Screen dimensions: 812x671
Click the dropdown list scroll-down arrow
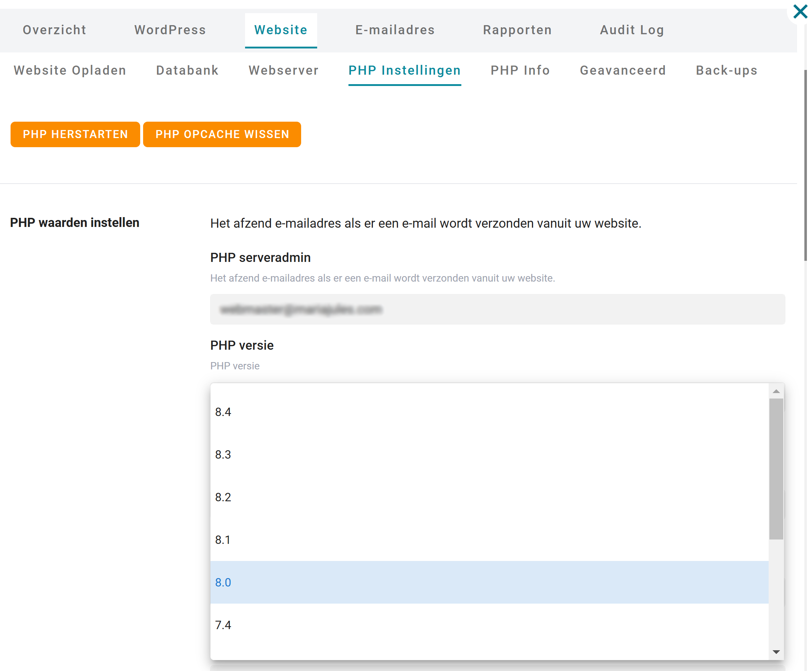point(776,652)
